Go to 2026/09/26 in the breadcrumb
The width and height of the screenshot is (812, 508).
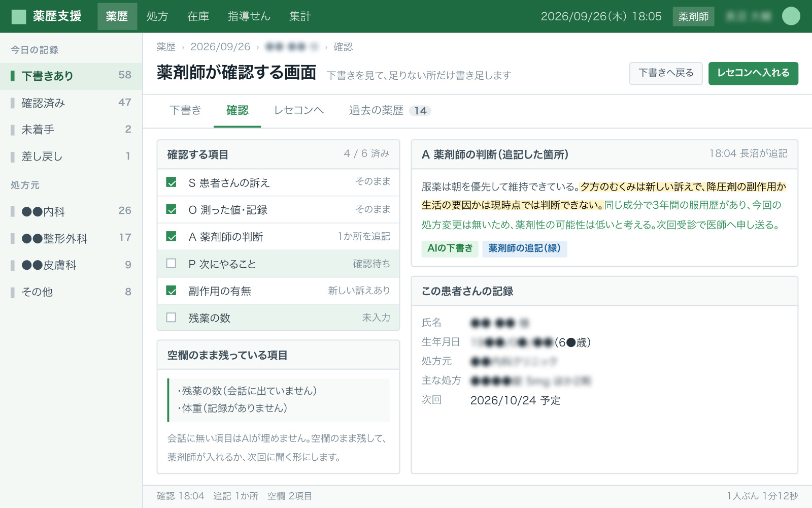(220, 47)
